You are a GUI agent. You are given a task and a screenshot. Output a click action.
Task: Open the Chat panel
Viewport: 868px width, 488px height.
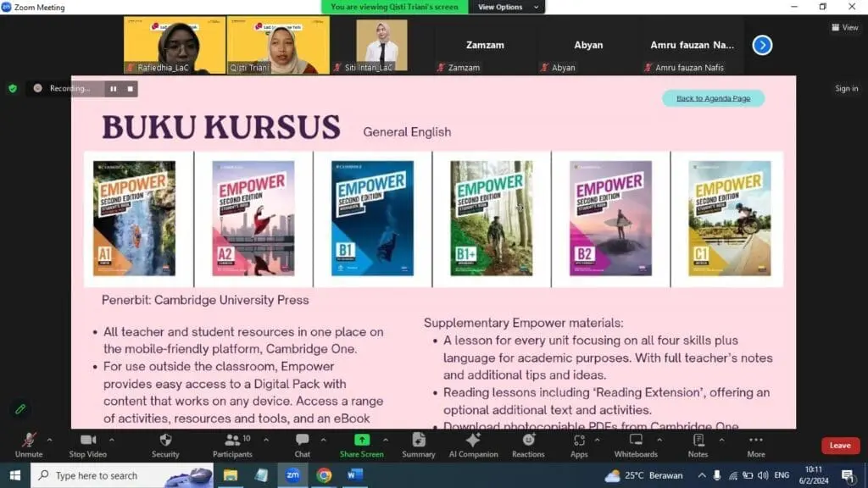tap(303, 441)
